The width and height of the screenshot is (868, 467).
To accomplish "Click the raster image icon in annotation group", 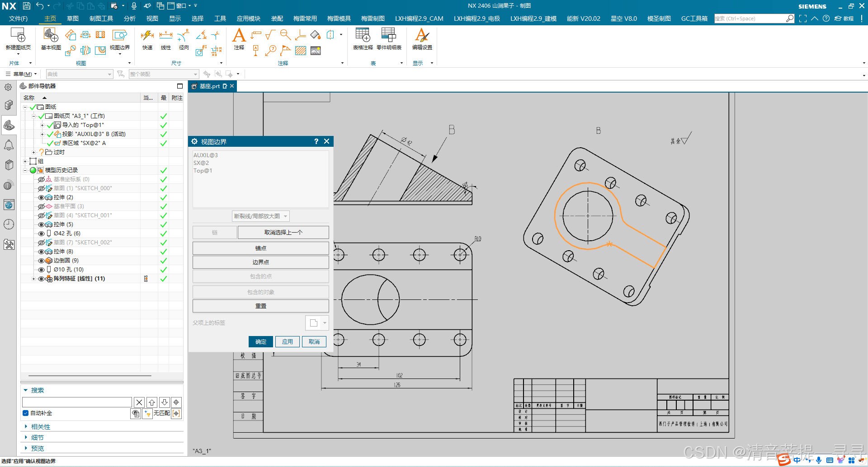I will point(316,51).
